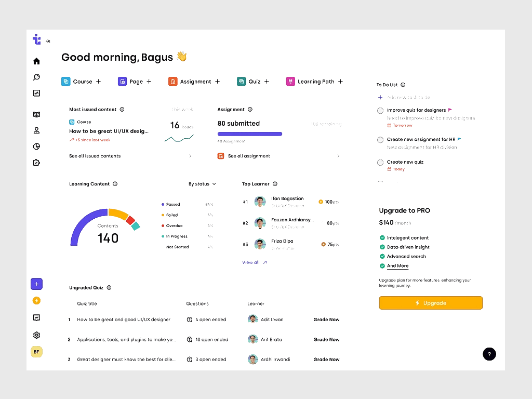Screen dimensions: 532x399
Task: Open the pie chart statistics sidebar icon
Action: click(x=36, y=147)
